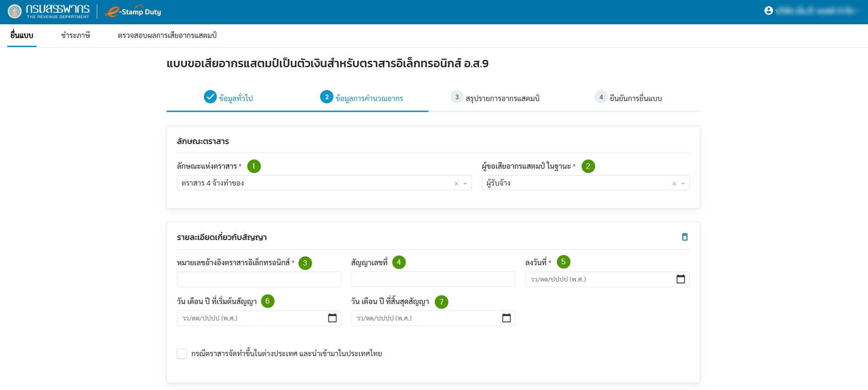Open calendar for contract start date
Image resolution: width=868 pixels, height=390 pixels.
(332, 318)
